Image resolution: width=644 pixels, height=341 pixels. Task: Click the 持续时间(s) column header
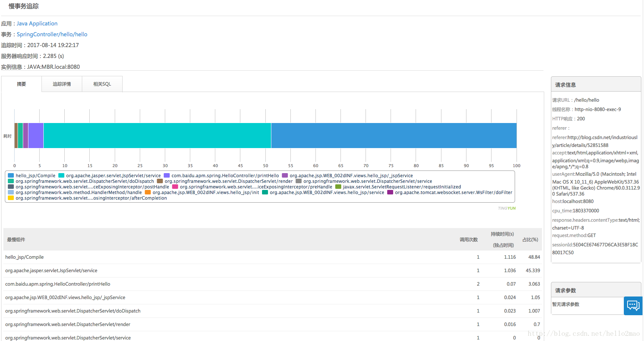pos(502,234)
